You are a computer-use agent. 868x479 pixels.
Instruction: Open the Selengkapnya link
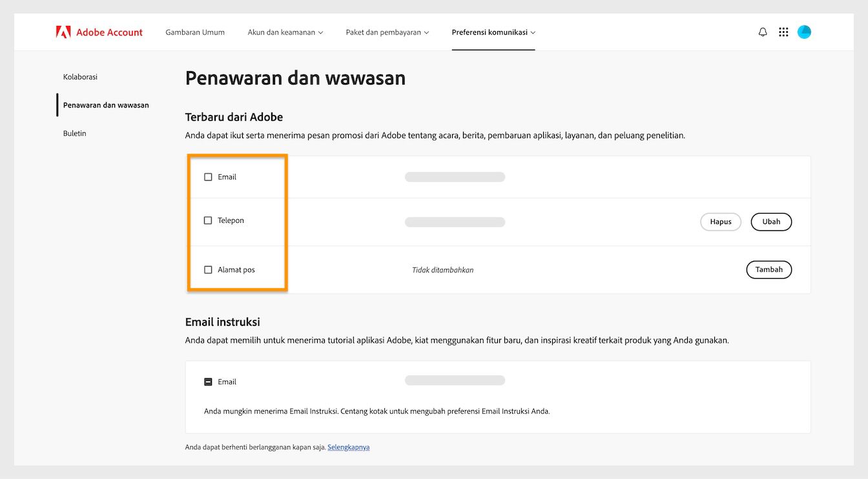pos(349,446)
